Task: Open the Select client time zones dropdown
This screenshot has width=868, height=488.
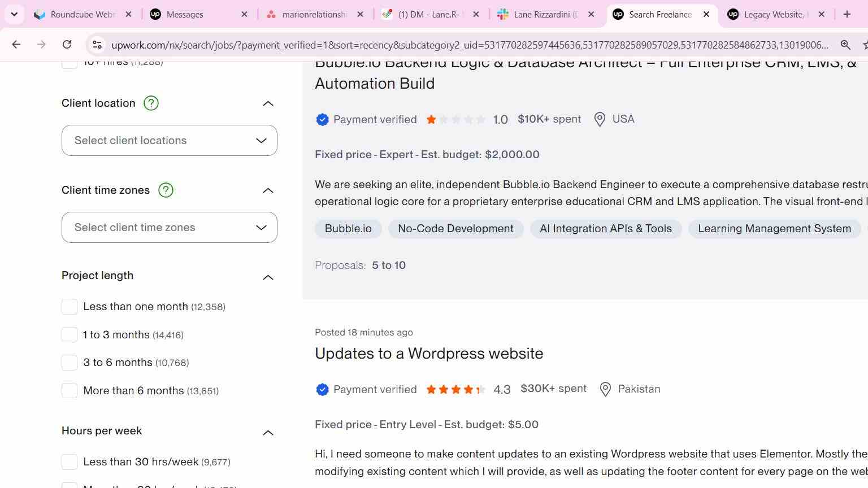Action: point(170,228)
